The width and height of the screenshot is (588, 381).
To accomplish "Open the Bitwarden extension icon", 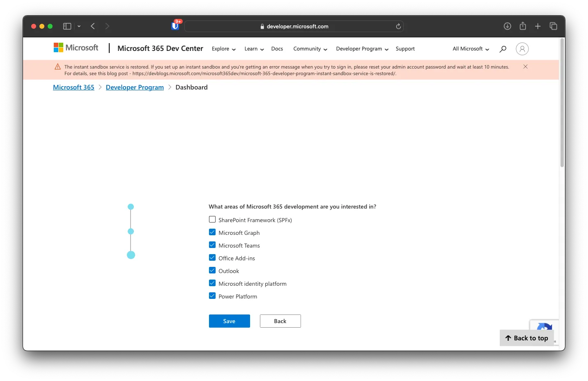I will click(175, 26).
